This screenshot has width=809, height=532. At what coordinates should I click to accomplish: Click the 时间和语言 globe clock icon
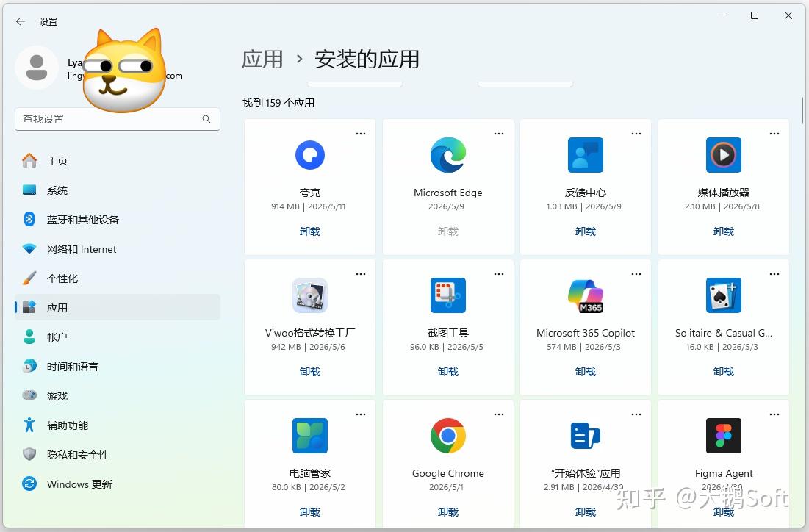pos(29,367)
